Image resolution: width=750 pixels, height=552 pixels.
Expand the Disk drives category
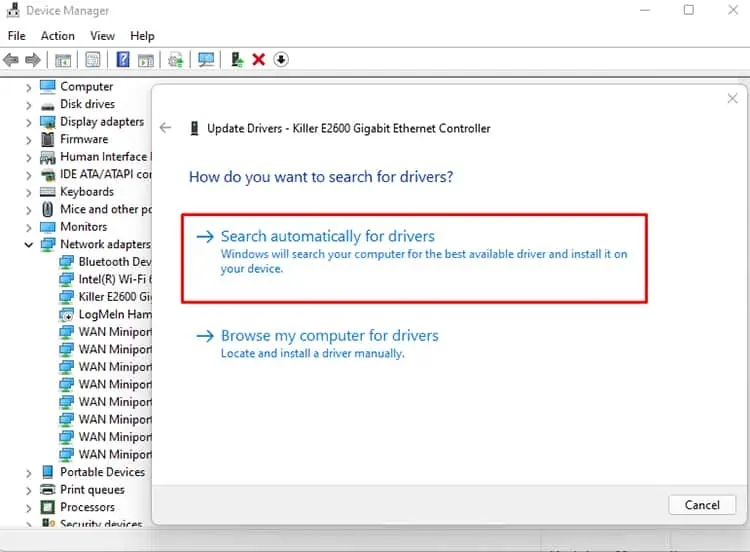[x=29, y=104]
